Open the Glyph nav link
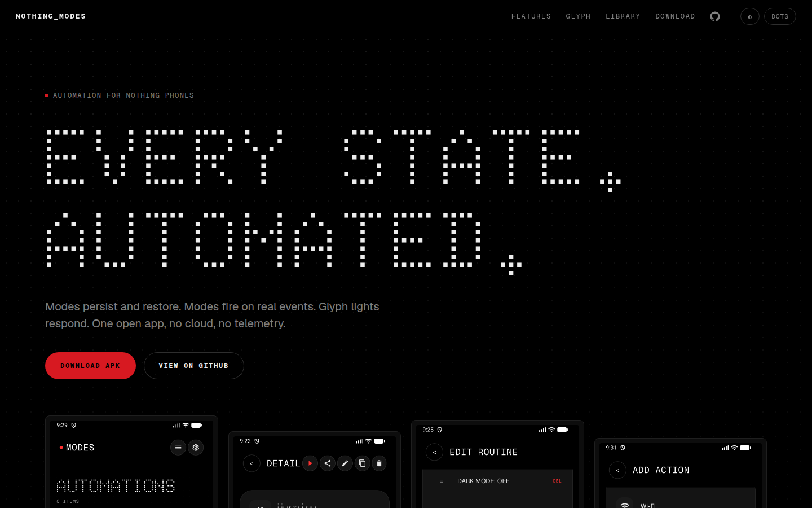This screenshot has width=812, height=508. pos(579,16)
